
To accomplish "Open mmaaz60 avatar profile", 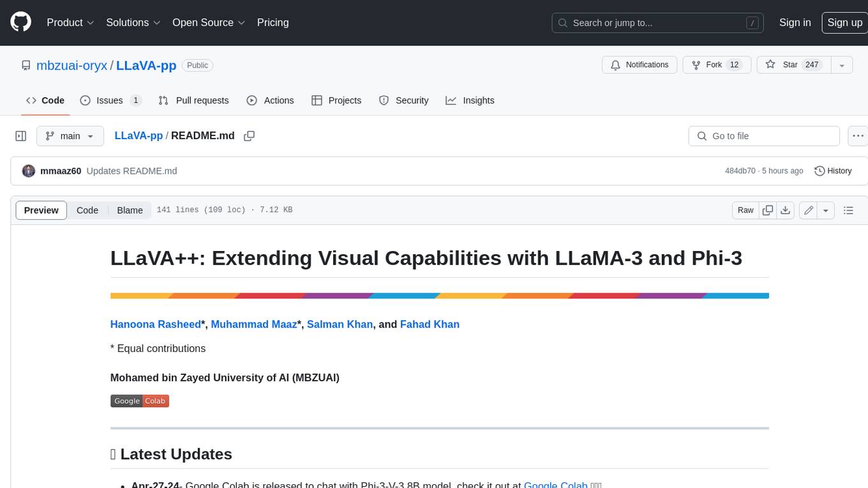I will [x=29, y=171].
